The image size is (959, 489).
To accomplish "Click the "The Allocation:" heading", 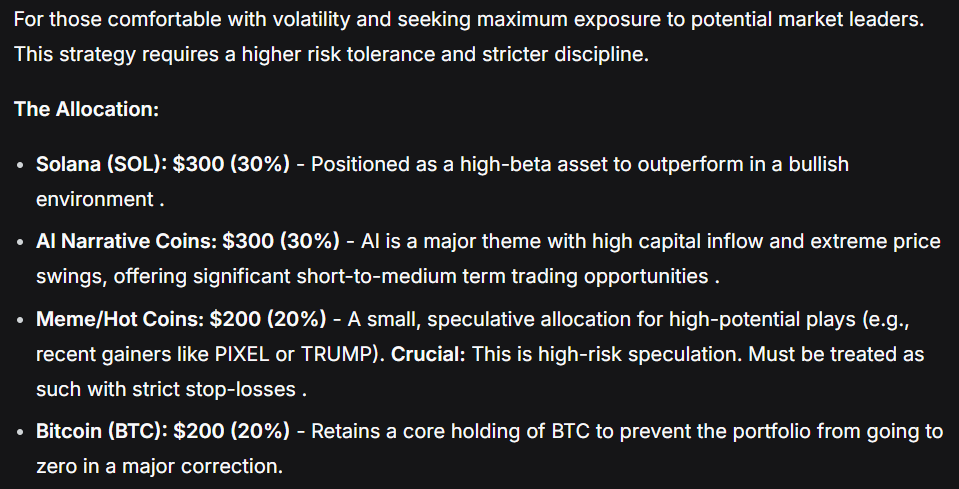I will pos(86,109).
